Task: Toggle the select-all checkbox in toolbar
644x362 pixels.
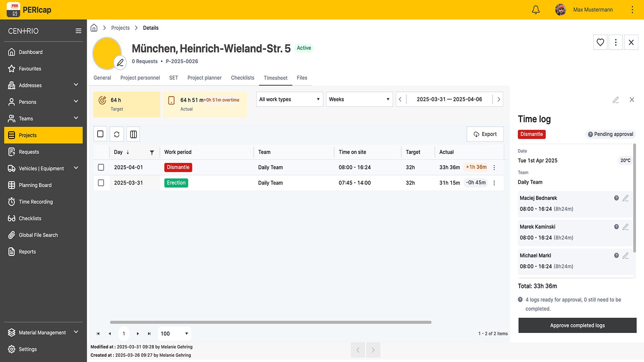Action: point(100,134)
